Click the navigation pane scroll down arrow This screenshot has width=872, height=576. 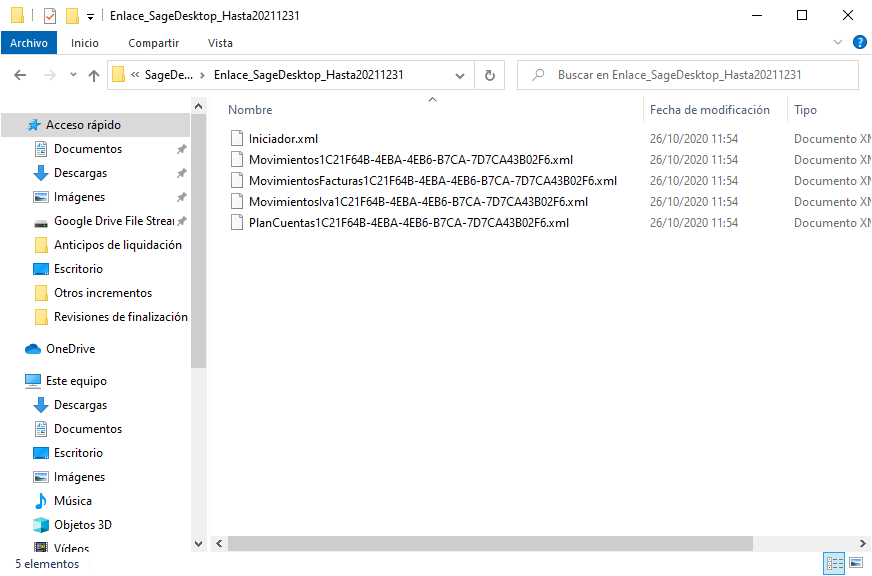(199, 544)
